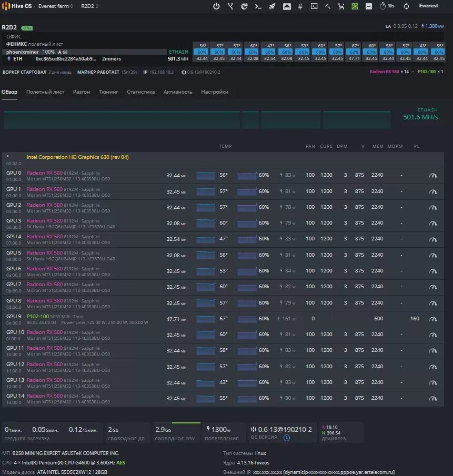This screenshot has height=476, width=453.
Task: Click fan speed sparkline graph for GPU 13
Action: coord(247,382)
